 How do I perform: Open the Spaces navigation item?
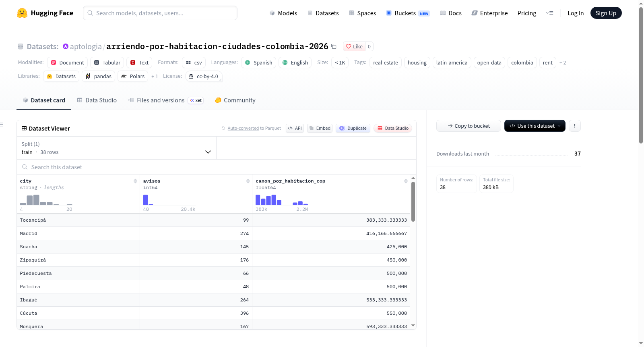(x=363, y=13)
